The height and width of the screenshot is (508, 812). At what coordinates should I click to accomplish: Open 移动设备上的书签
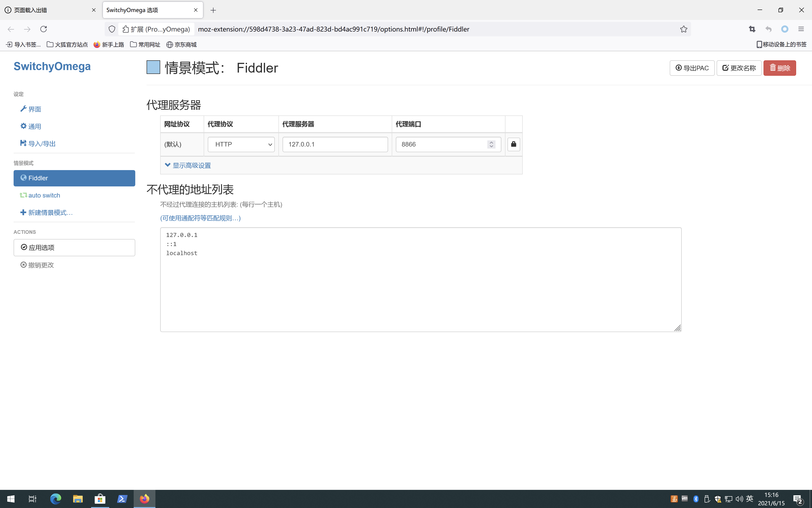point(781,45)
